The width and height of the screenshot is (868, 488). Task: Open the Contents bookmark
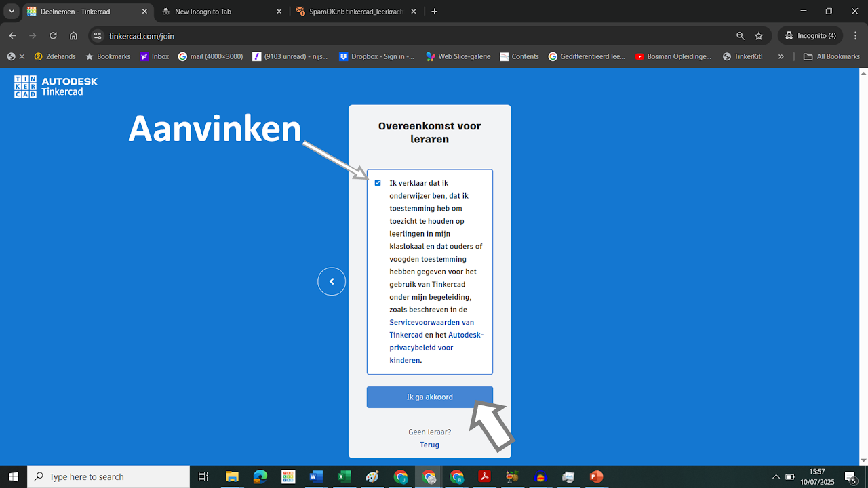[x=519, y=56]
